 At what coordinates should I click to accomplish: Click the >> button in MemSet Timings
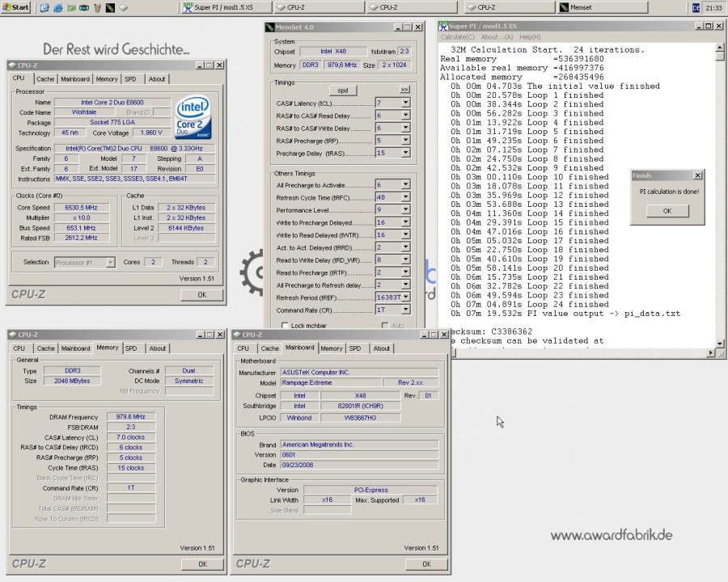(x=404, y=90)
